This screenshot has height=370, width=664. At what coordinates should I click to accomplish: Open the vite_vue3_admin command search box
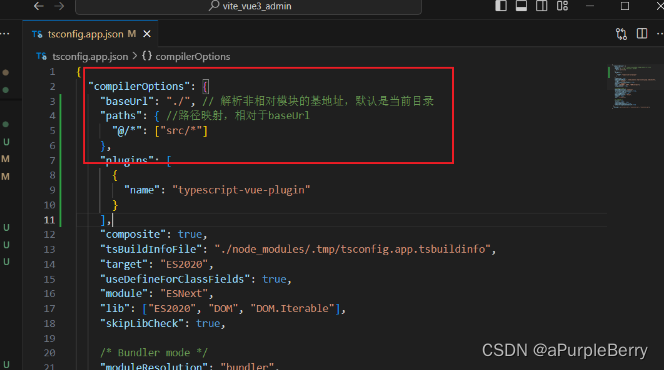pos(249,6)
